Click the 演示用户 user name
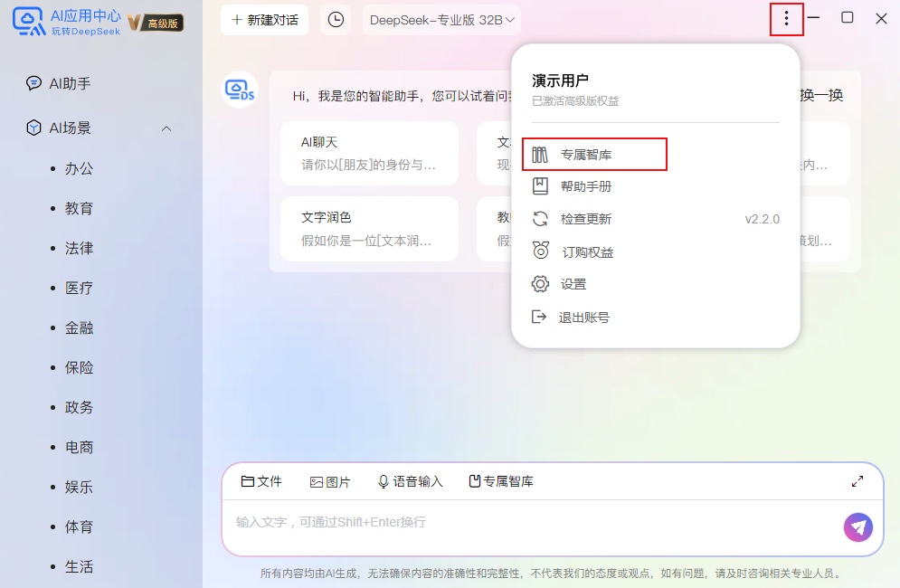Screen dimensions: 900x588 coord(560,81)
